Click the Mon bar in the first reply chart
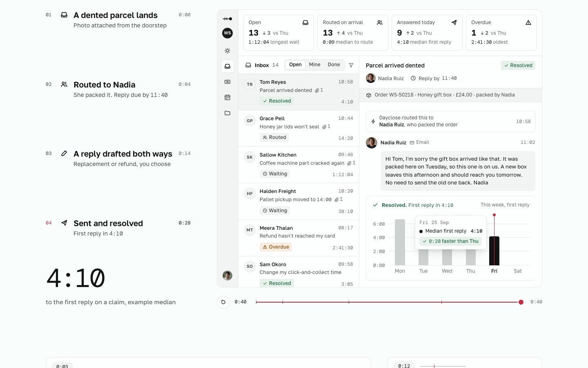The width and height of the screenshot is (588, 368). tap(400, 242)
